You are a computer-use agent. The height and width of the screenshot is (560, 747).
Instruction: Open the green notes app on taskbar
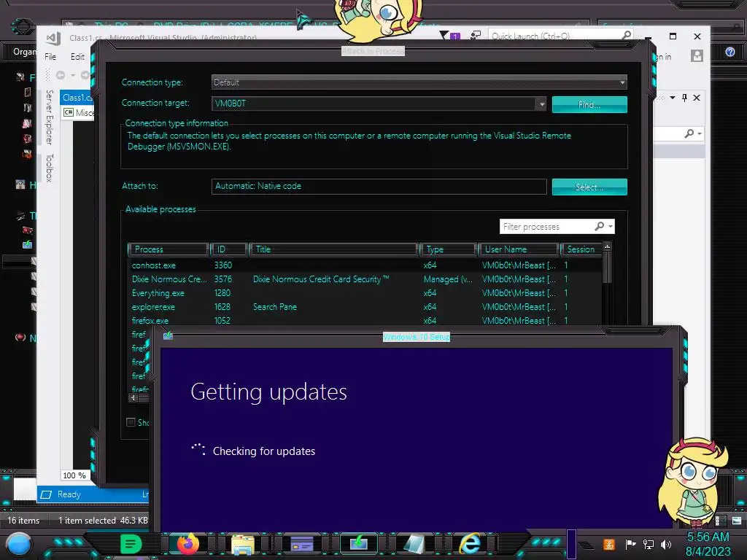[131, 544]
